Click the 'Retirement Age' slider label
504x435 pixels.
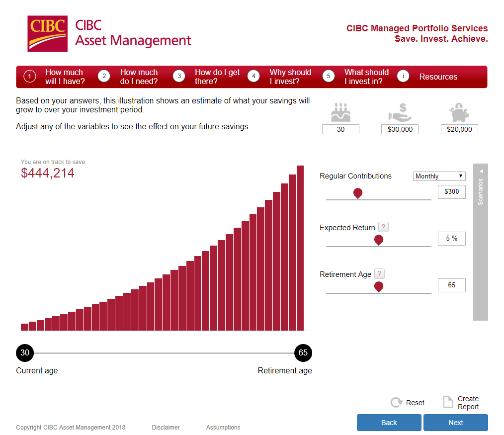[345, 274]
